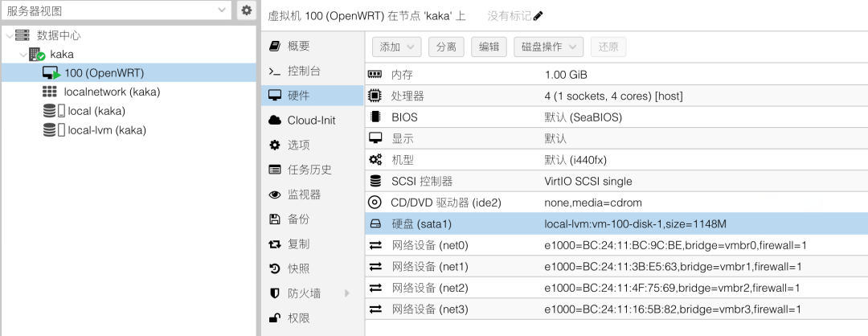Open the 防火墙 firewall tab
The image size is (868, 336).
point(312,293)
